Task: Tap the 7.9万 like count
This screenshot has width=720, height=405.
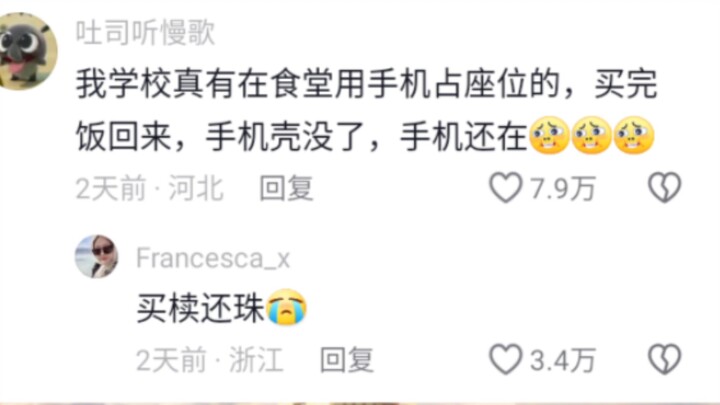Action: 562,188
